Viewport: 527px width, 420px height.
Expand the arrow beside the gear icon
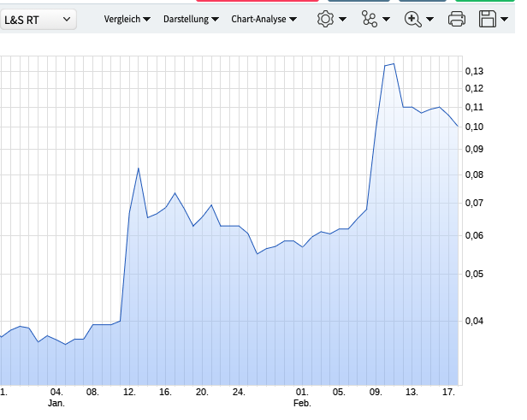pos(342,19)
